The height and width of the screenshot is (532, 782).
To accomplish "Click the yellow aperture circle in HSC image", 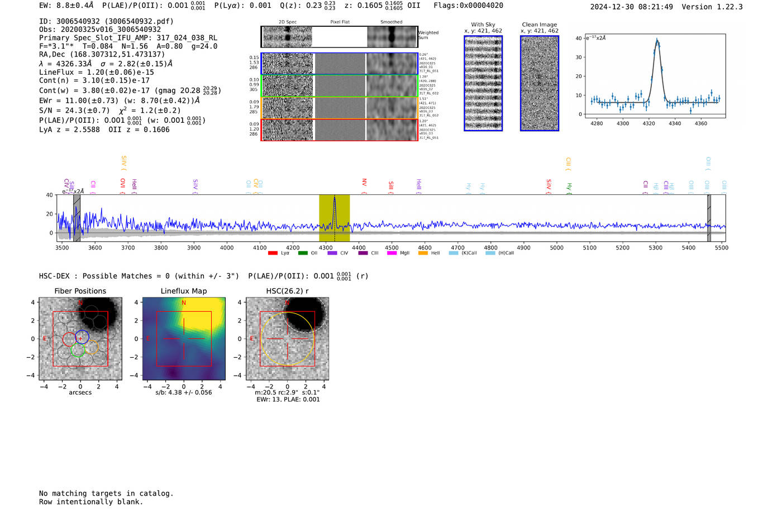I will (287, 339).
